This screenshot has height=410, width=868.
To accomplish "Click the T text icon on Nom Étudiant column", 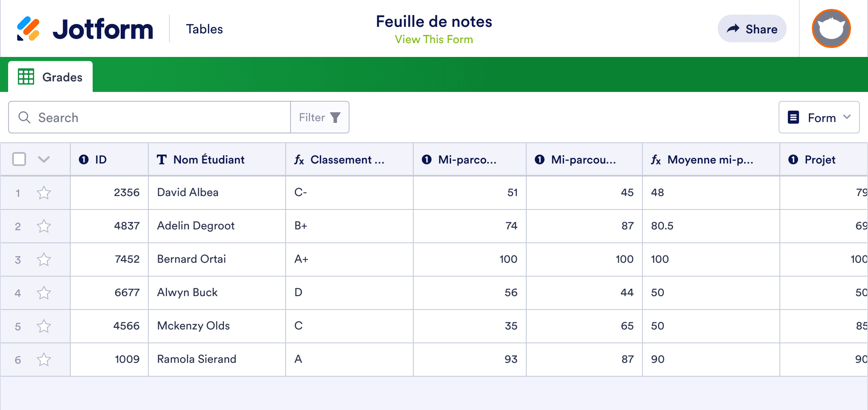I will (x=161, y=159).
